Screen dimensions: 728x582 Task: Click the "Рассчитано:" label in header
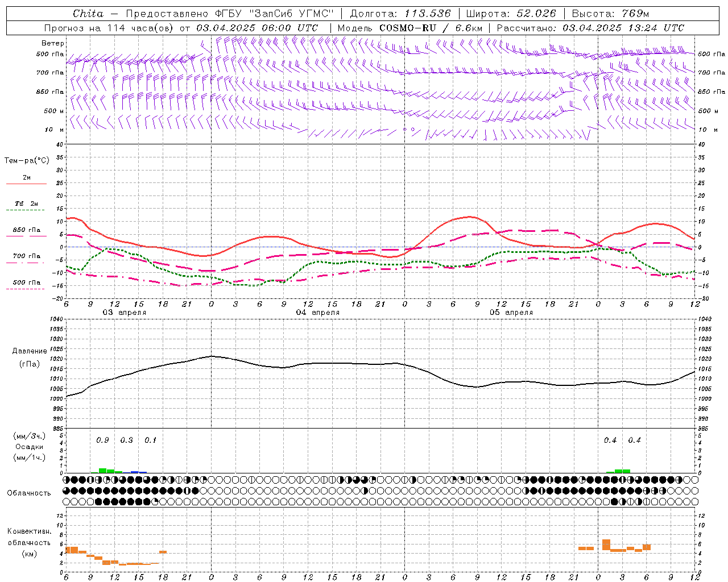point(527,28)
